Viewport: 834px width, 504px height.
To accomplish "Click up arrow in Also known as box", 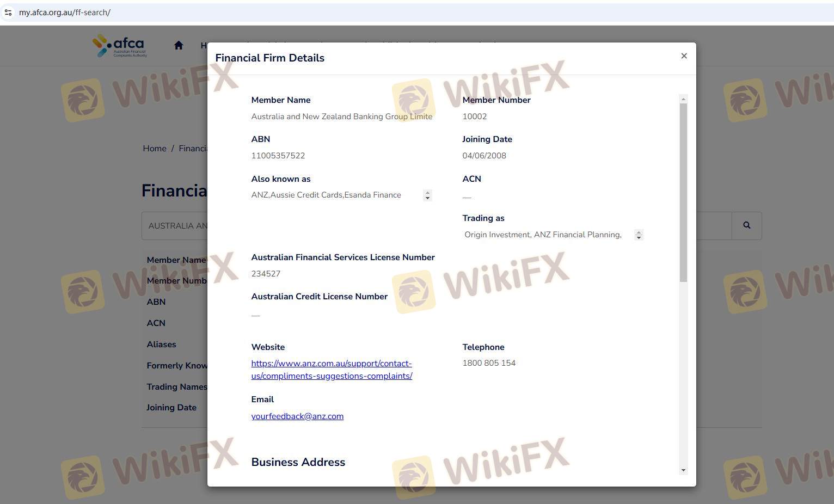I will [427, 193].
